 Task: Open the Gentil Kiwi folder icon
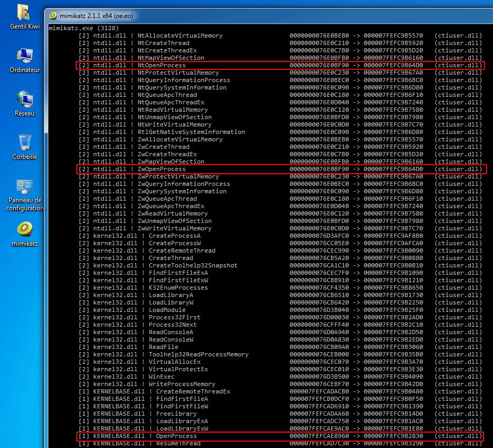[24, 13]
